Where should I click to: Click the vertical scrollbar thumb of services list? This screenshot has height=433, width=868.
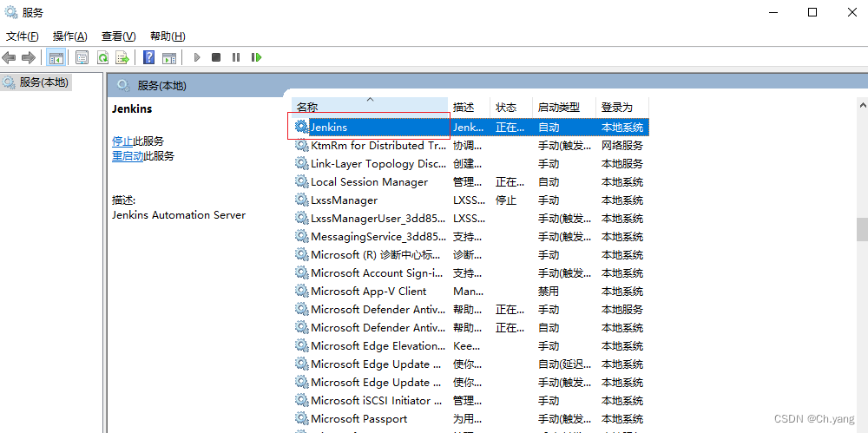(x=862, y=229)
